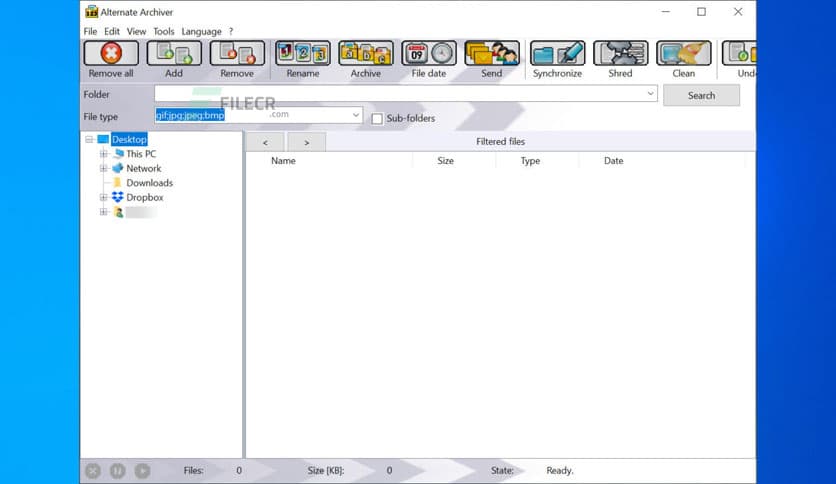Expand the user folder tree node
This screenshot has height=484, width=836.
[103, 212]
